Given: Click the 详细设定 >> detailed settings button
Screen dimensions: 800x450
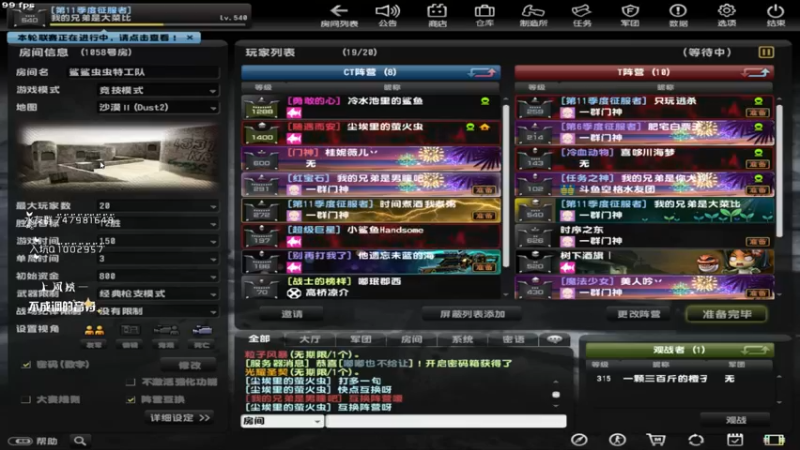Looking at the screenshot, I should [x=180, y=418].
